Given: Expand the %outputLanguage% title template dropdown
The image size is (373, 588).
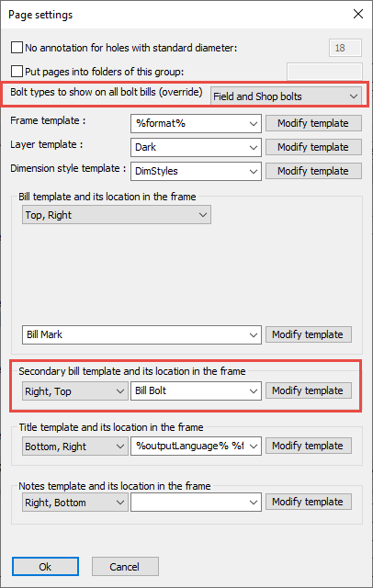Looking at the screenshot, I should coord(196,447).
